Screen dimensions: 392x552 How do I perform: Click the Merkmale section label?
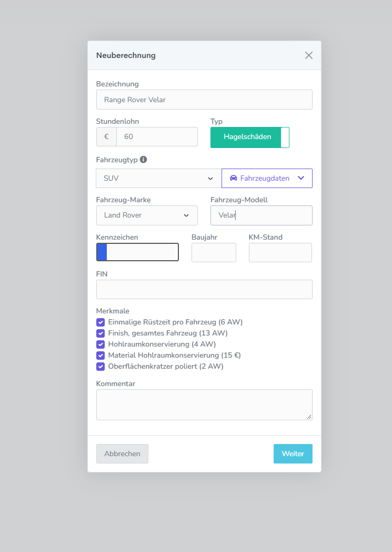113,311
